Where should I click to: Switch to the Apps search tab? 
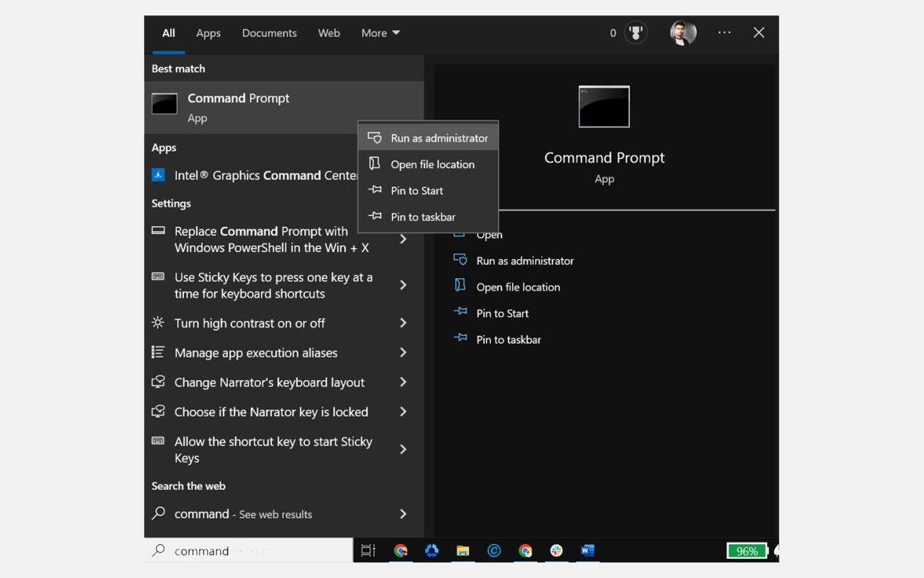pos(208,33)
